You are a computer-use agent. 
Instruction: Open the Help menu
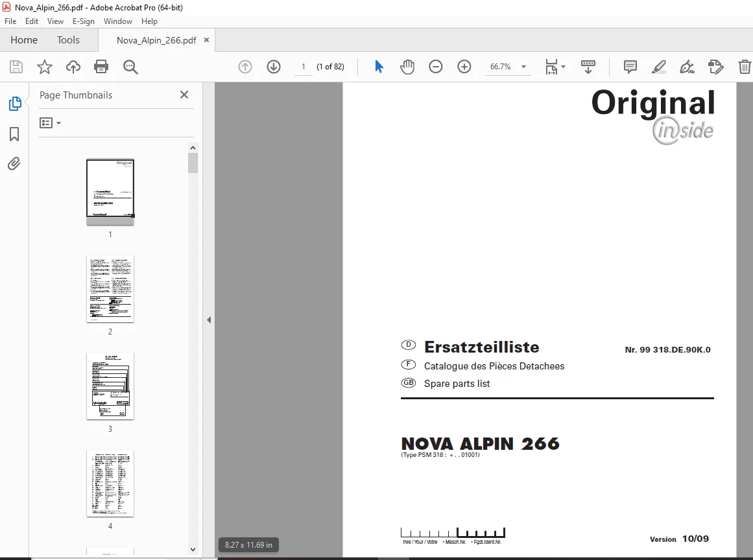click(149, 21)
